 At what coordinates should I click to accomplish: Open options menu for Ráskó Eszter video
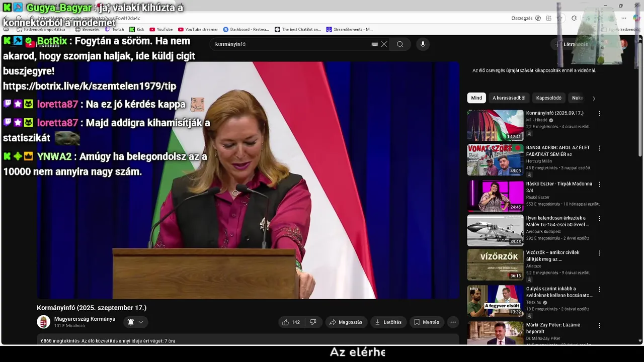click(599, 185)
